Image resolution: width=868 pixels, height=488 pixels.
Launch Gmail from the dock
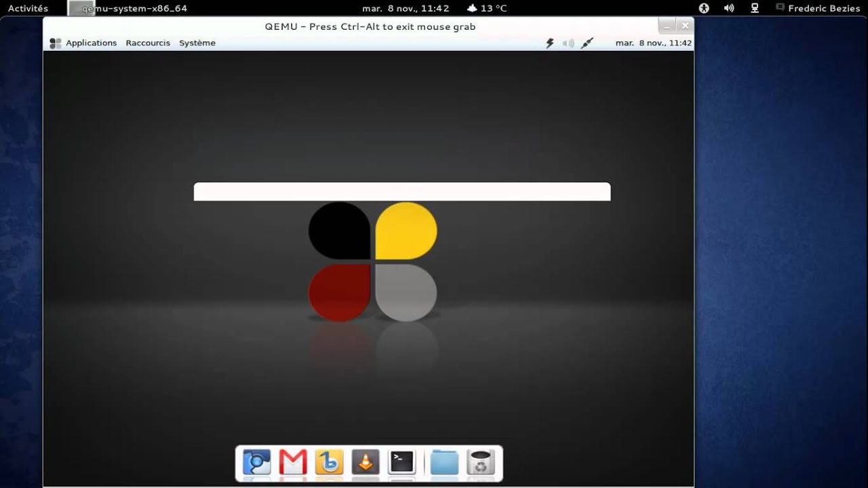pyautogui.click(x=293, y=462)
